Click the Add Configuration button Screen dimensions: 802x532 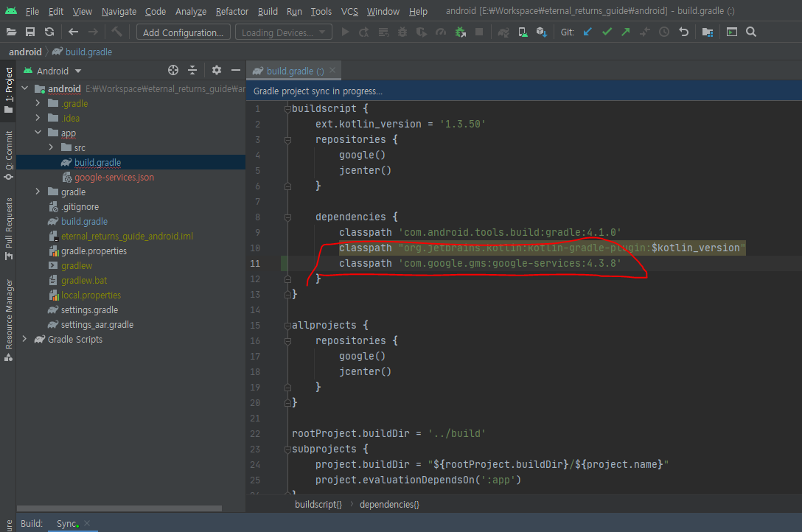(183, 32)
